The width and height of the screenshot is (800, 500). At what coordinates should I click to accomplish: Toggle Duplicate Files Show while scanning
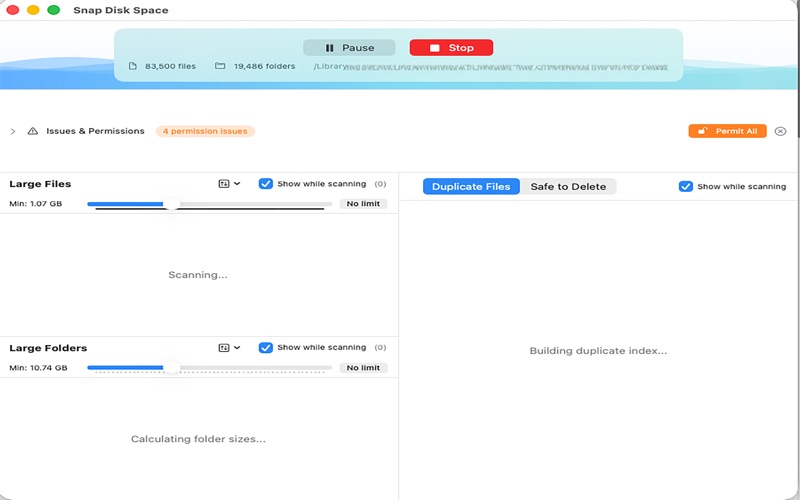point(686,186)
